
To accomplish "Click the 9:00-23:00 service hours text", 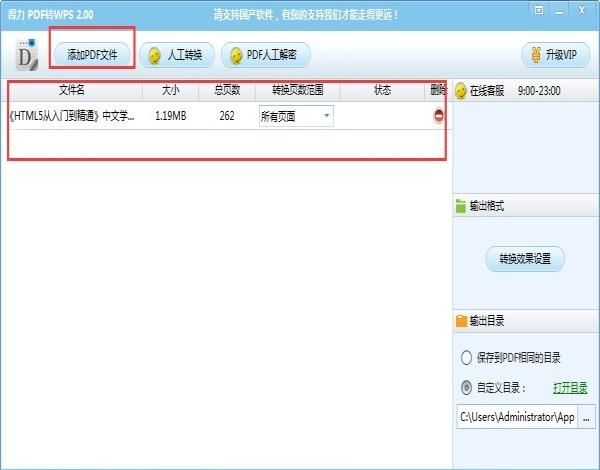I will coord(539,91).
